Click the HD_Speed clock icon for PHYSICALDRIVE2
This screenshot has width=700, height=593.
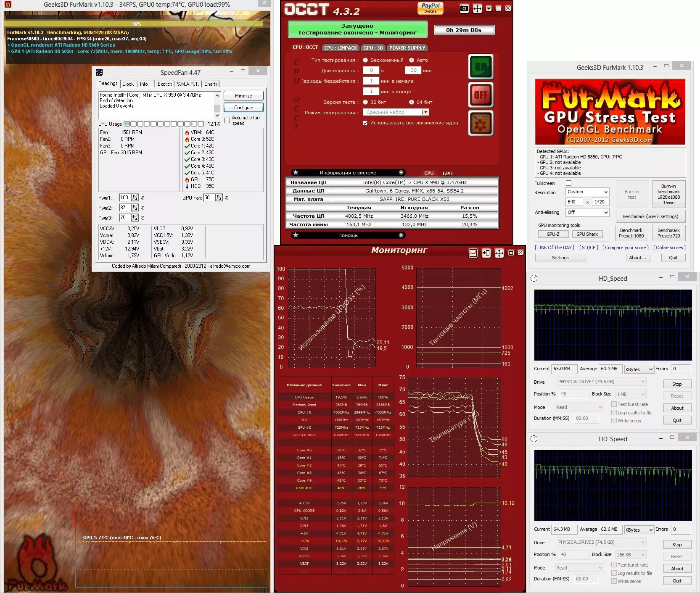click(534, 439)
